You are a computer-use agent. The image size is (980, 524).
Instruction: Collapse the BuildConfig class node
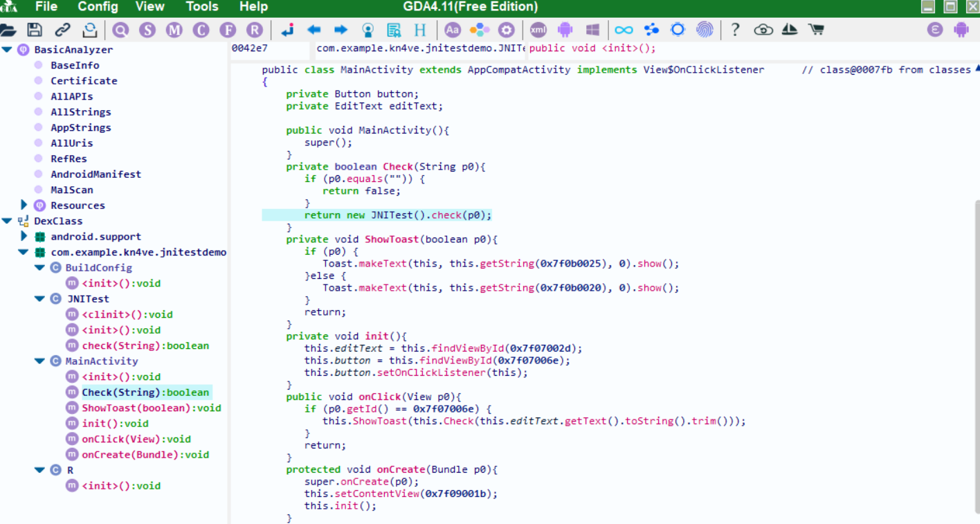[x=40, y=268]
